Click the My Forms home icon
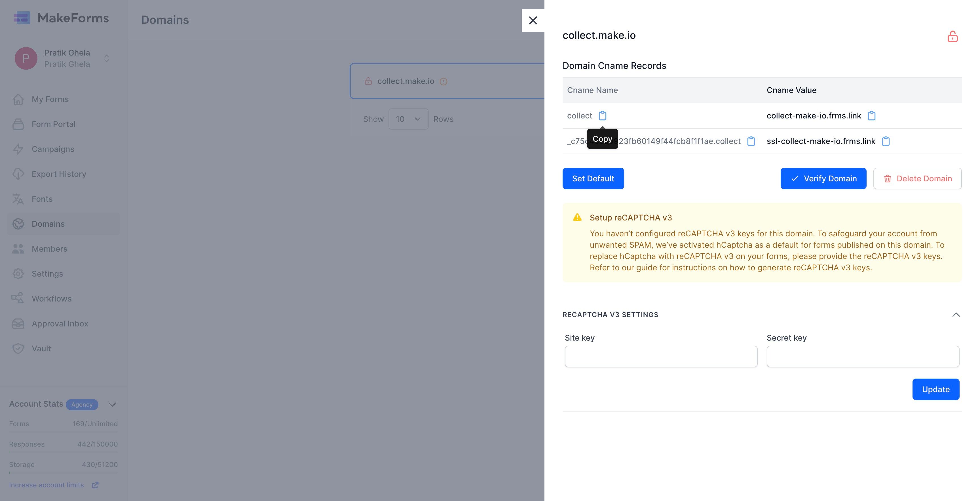This screenshot has height=501, width=980. [x=18, y=99]
